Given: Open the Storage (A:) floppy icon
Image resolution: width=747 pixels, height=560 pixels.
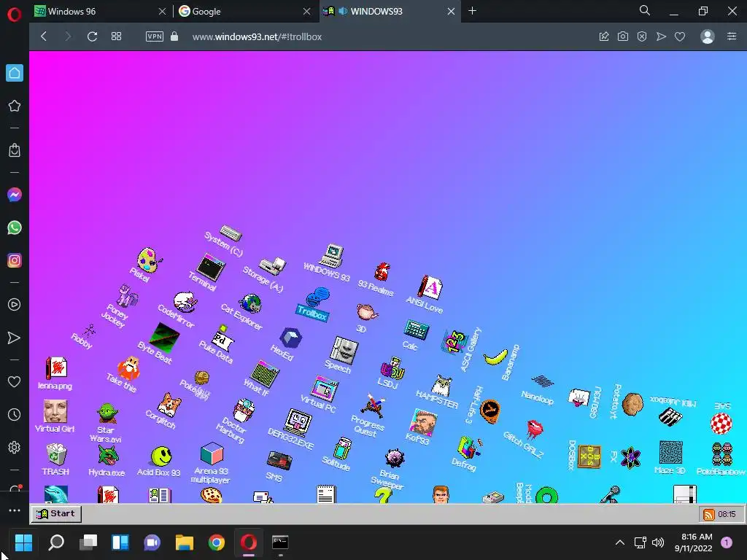Looking at the screenshot, I should pyautogui.click(x=273, y=265).
